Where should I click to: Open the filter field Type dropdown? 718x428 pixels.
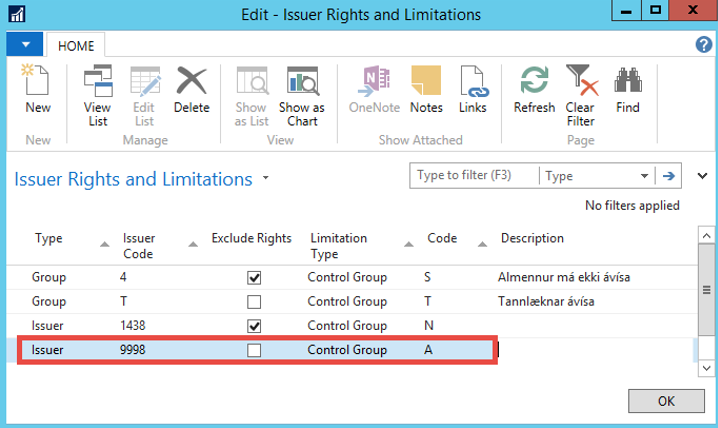[x=644, y=176]
